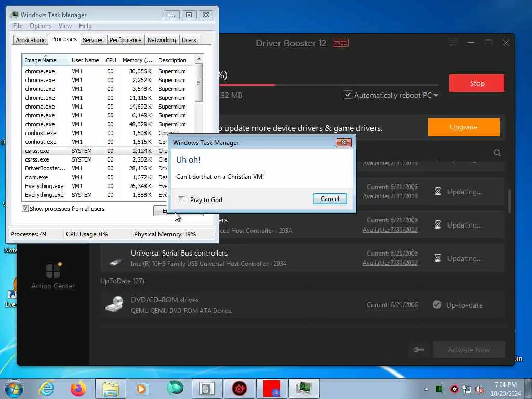The image size is (532, 399).
Task: Click the orange Upgrade button
Action: tap(463, 127)
